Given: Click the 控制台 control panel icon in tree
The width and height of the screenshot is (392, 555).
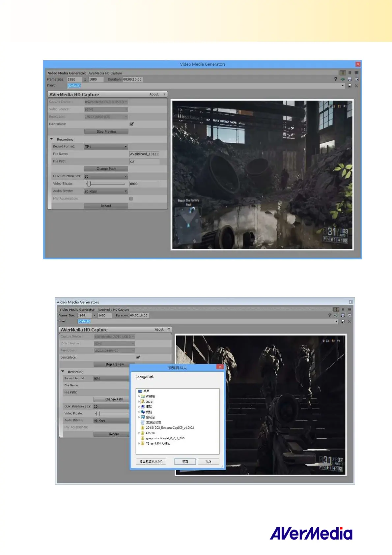Looking at the screenshot, I should point(143,417).
